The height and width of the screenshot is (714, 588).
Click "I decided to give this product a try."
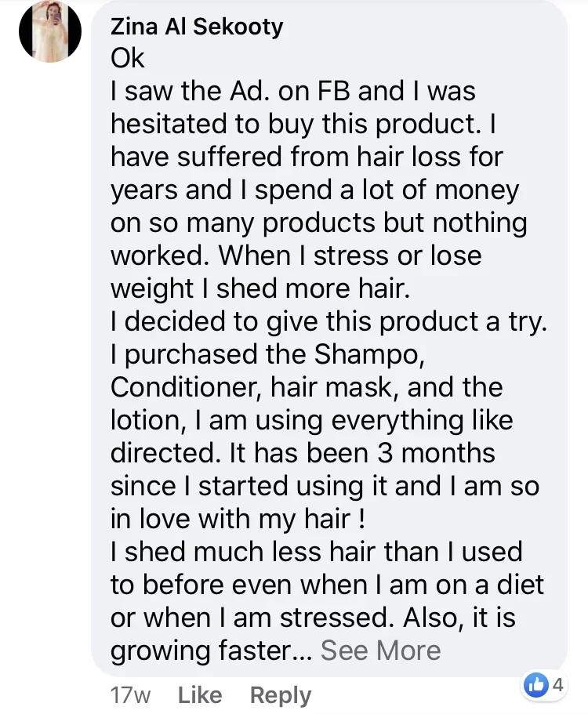tap(328, 322)
